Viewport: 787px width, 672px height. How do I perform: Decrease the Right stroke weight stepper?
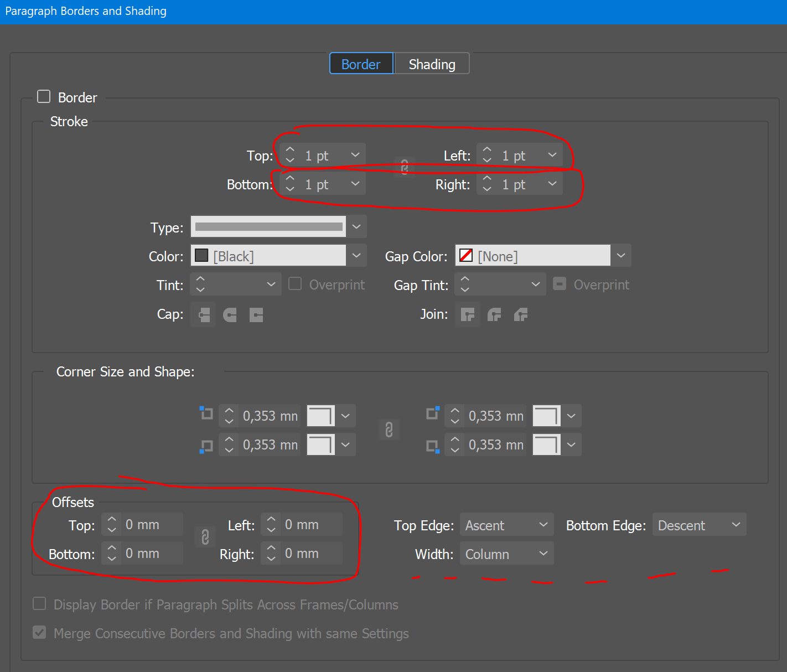[x=487, y=189]
